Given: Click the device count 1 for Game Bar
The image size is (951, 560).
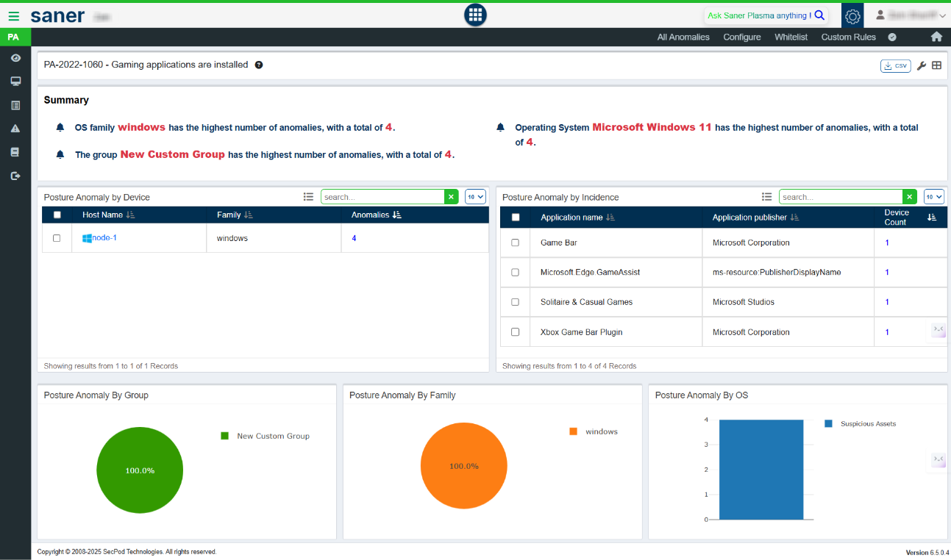Looking at the screenshot, I should (887, 243).
